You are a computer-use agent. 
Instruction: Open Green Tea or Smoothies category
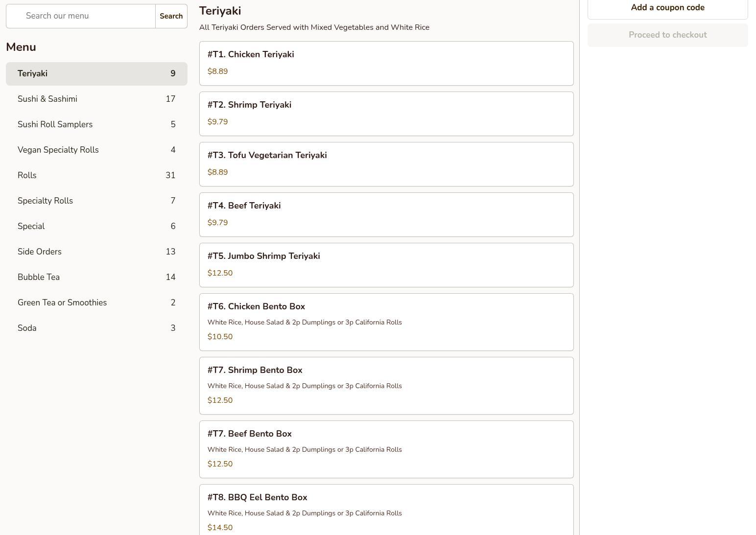click(x=96, y=303)
